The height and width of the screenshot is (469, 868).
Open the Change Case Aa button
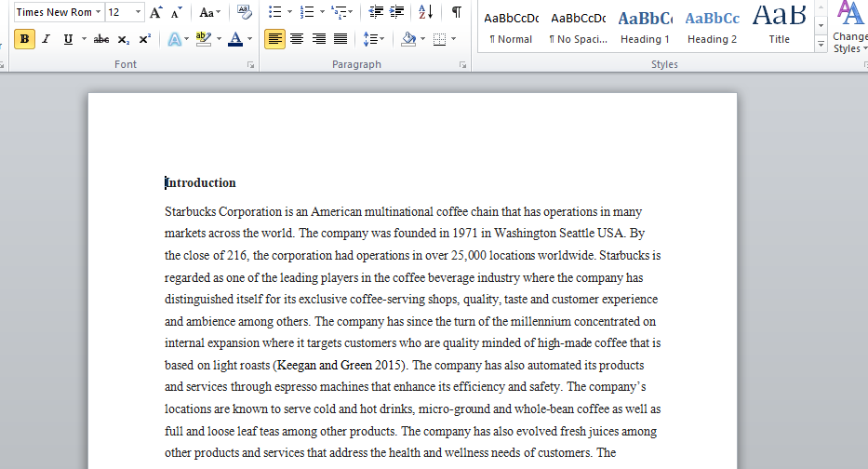tap(210, 12)
